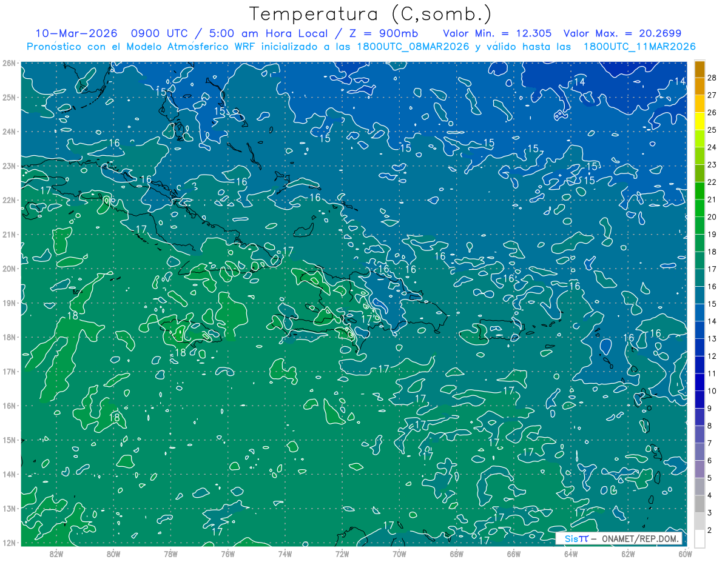728x562 pixels.
Task: Click the color legend value 22
Action: pos(712,182)
